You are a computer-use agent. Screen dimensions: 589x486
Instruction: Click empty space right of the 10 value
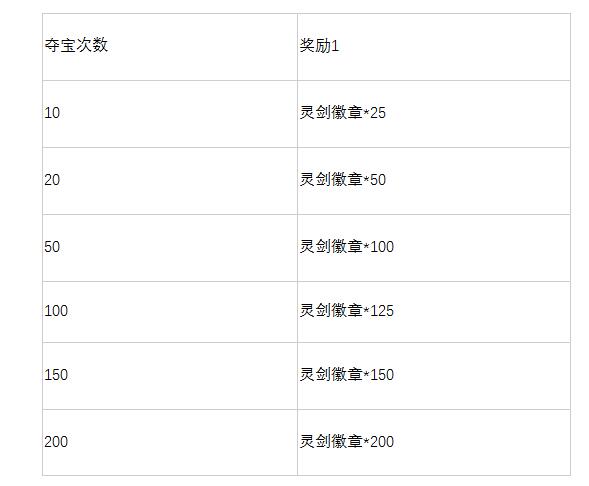[x=178, y=114]
